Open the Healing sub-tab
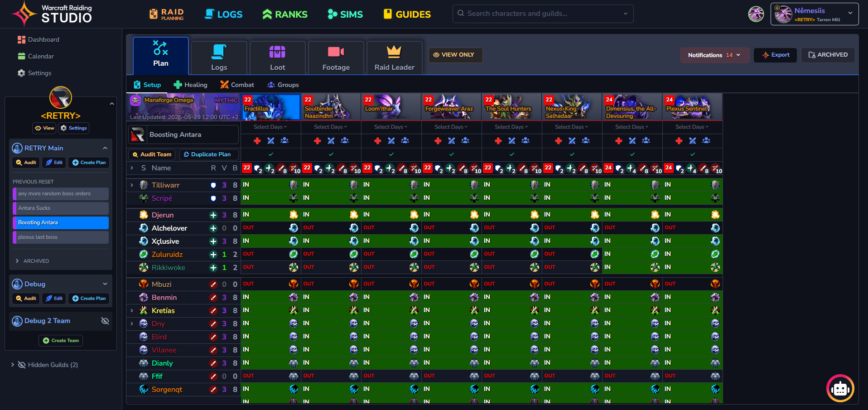Screen dimensions: 868x410 (x=191, y=85)
